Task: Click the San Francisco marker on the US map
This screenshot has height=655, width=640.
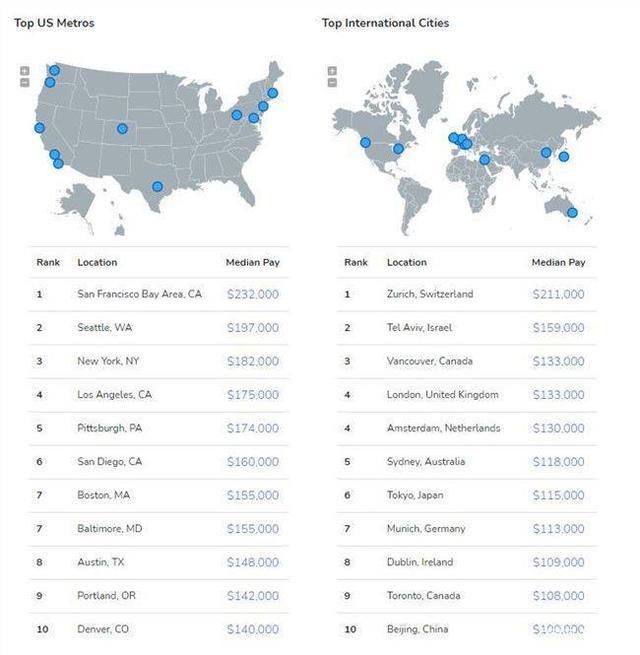Action: [39, 128]
